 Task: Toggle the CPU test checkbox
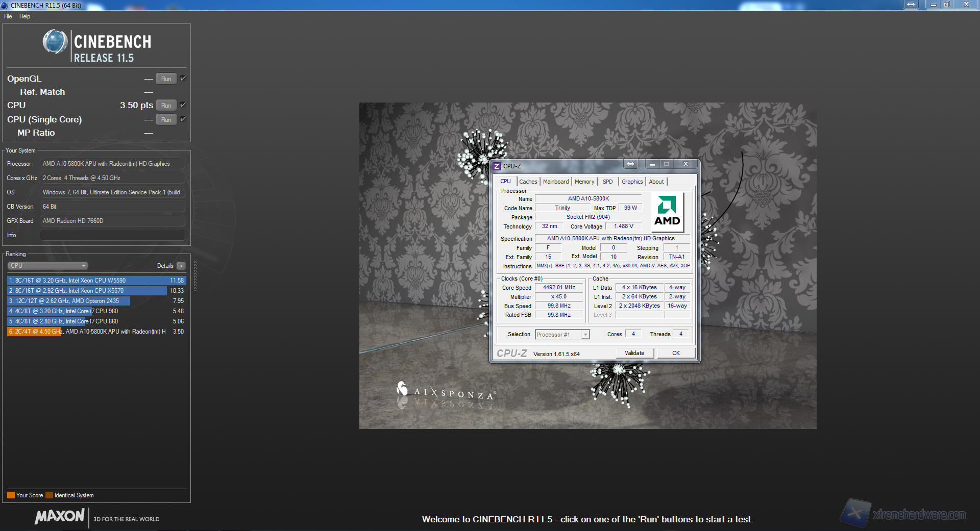(183, 105)
